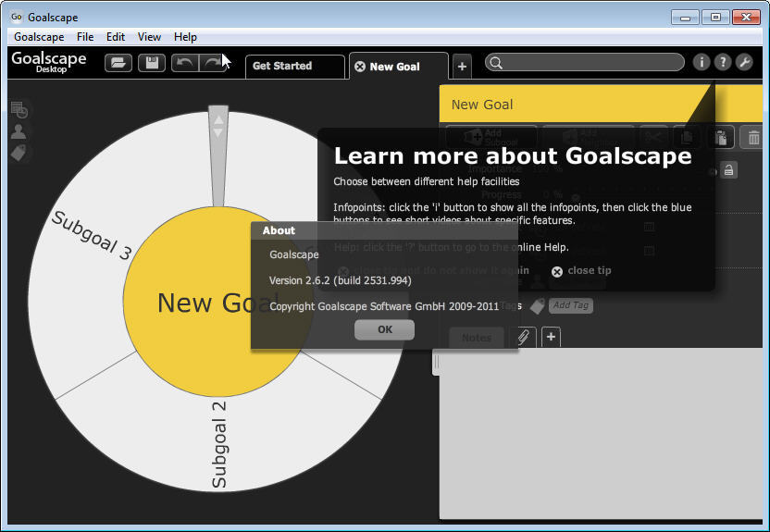Open online help with the '?' button
770x532 pixels.
click(723, 62)
